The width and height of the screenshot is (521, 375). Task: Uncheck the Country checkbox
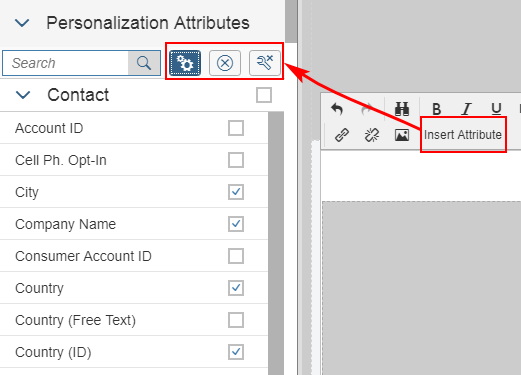pos(236,288)
